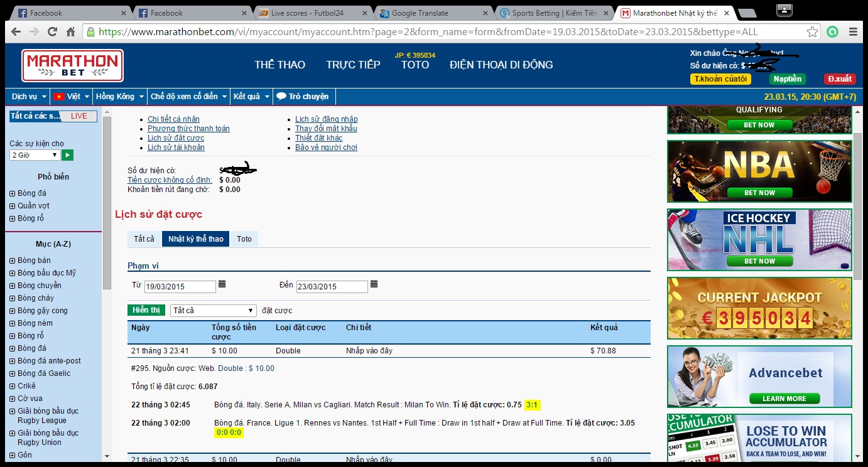Open the Dịch vụ dropdown menu
868x467 pixels.
(x=29, y=97)
